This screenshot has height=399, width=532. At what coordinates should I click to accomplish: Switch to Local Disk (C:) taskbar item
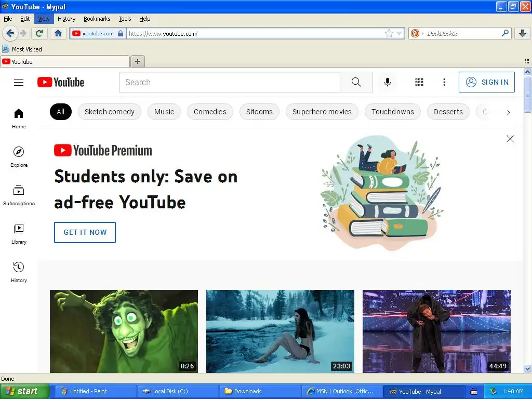pyautogui.click(x=178, y=391)
